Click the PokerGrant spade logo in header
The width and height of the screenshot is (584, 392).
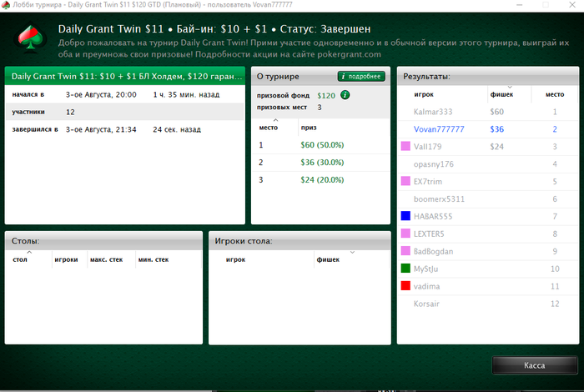click(30, 38)
